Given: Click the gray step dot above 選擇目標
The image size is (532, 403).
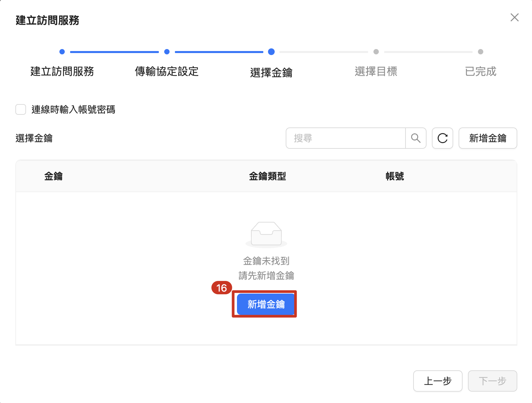Looking at the screenshot, I should click(376, 52).
